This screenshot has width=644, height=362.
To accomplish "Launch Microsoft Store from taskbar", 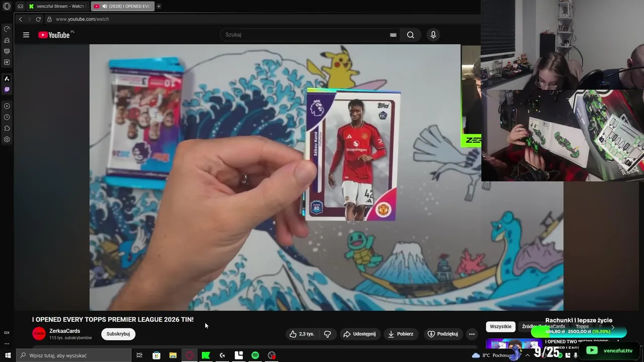I will coord(156,355).
